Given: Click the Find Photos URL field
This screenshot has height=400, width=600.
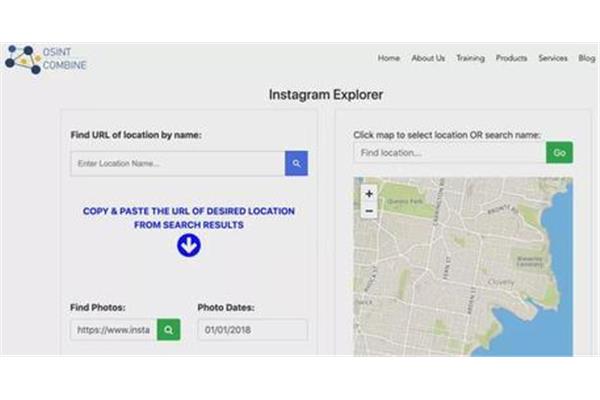Looking at the screenshot, I should [114, 330].
